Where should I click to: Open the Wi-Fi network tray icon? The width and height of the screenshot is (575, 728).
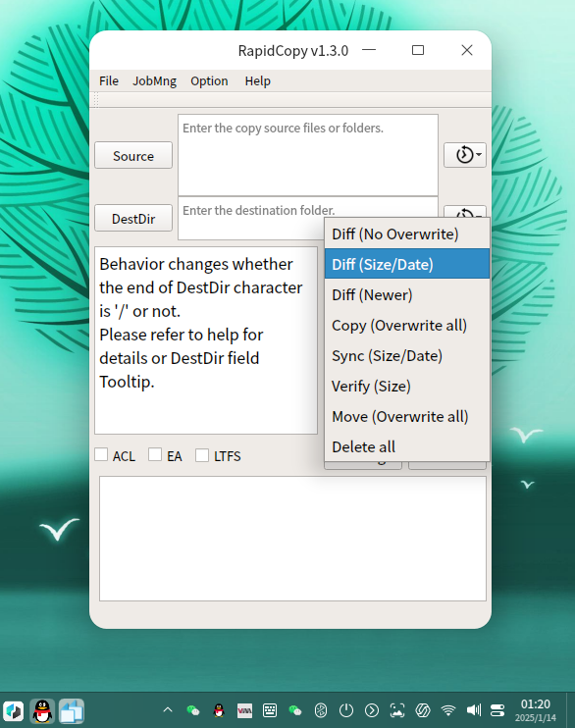448,710
